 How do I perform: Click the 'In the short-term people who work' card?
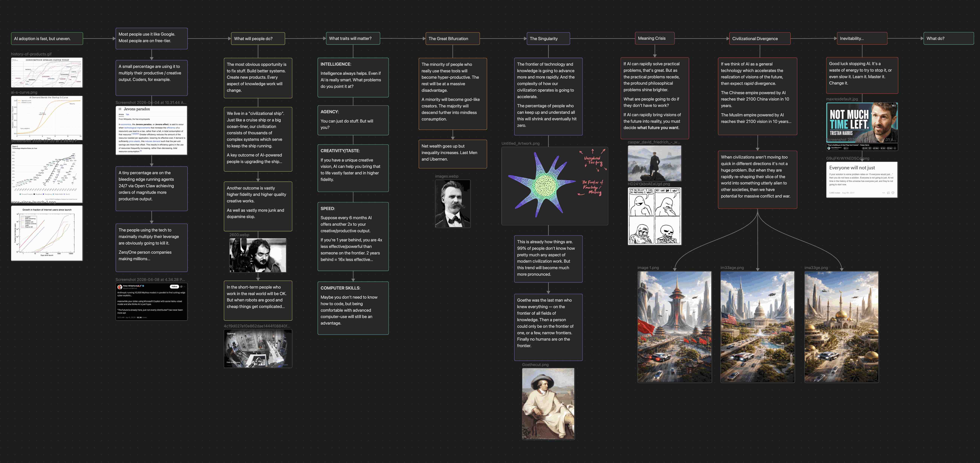point(258,300)
